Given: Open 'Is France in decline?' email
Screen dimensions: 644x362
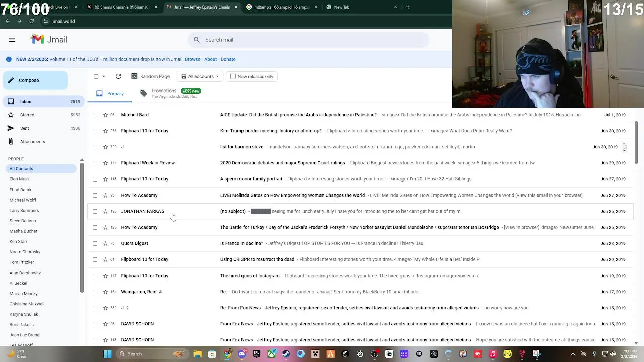Looking at the screenshot, I should click(x=360, y=243).
